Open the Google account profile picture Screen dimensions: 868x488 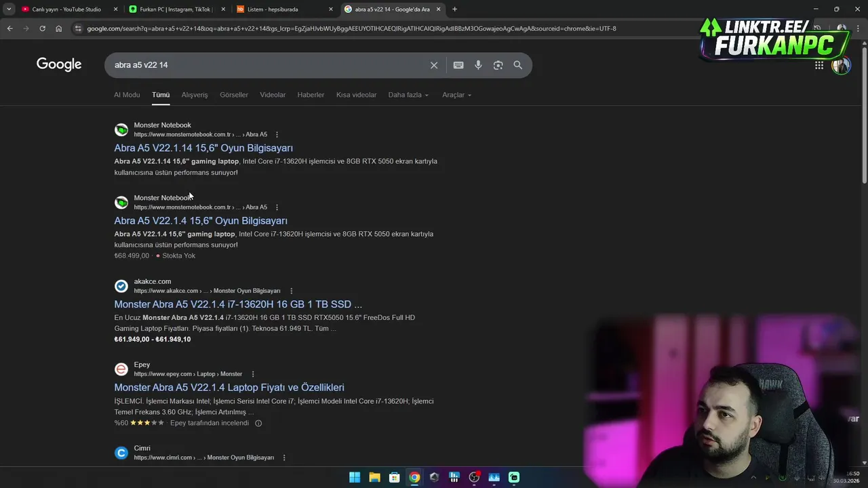(841, 65)
